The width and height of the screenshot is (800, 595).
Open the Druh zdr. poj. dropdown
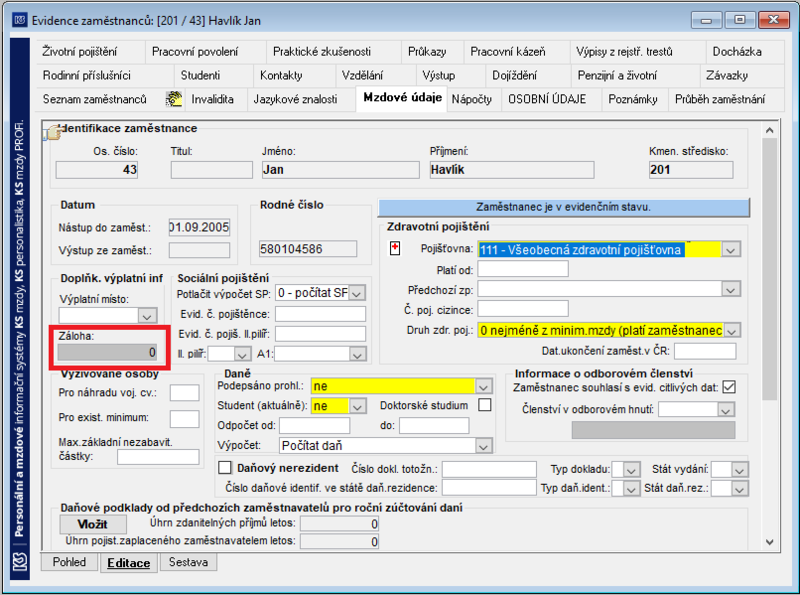coord(732,331)
